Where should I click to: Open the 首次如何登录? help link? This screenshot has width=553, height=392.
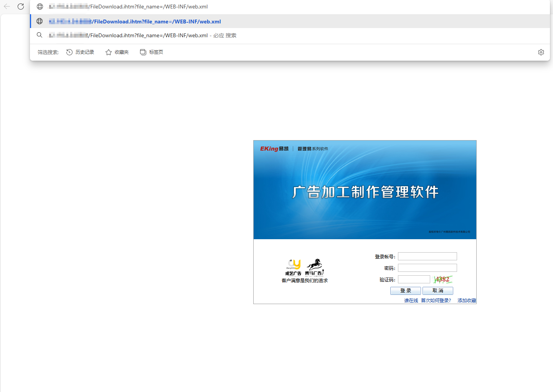coord(436,301)
